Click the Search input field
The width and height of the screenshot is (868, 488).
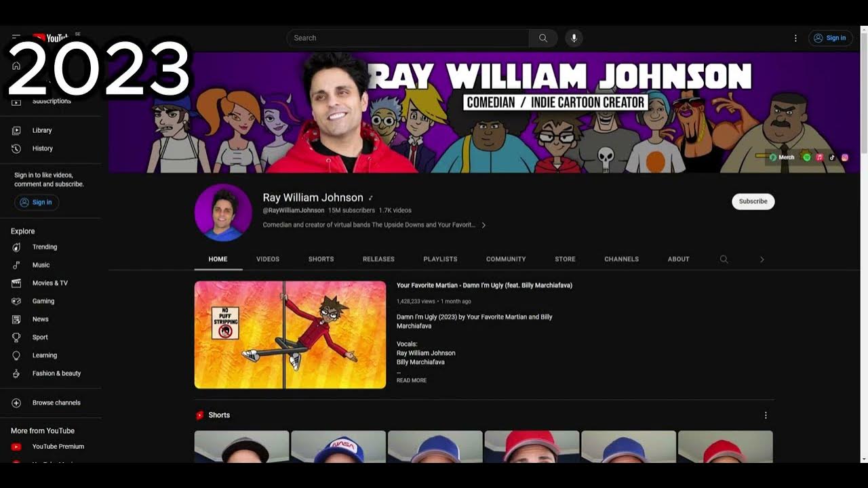pyautogui.click(x=408, y=38)
